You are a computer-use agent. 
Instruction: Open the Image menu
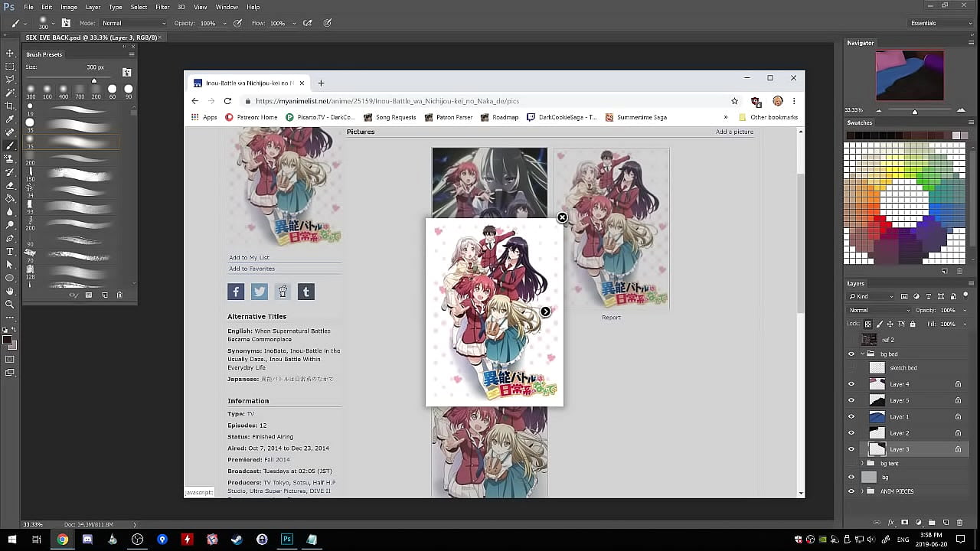(x=69, y=7)
